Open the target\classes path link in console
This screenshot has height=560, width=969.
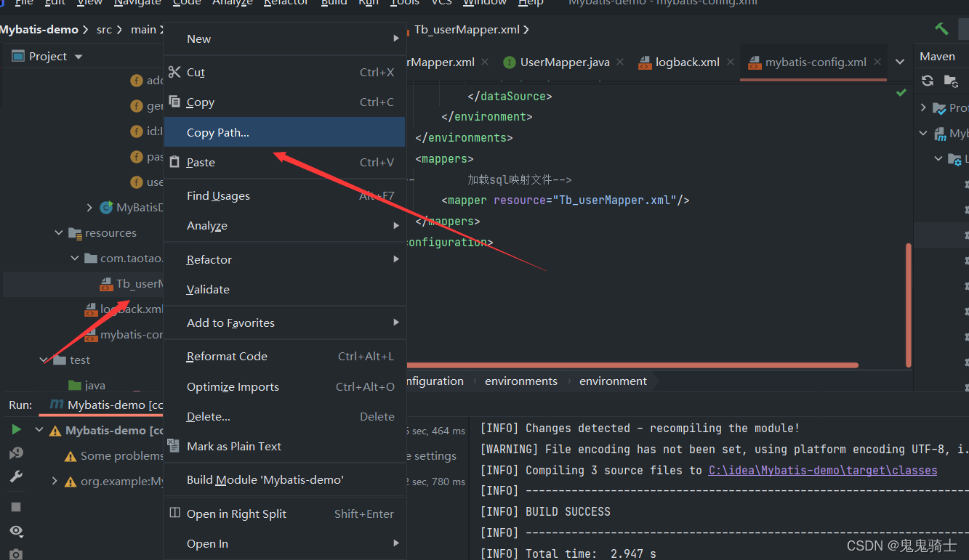(x=822, y=471)
